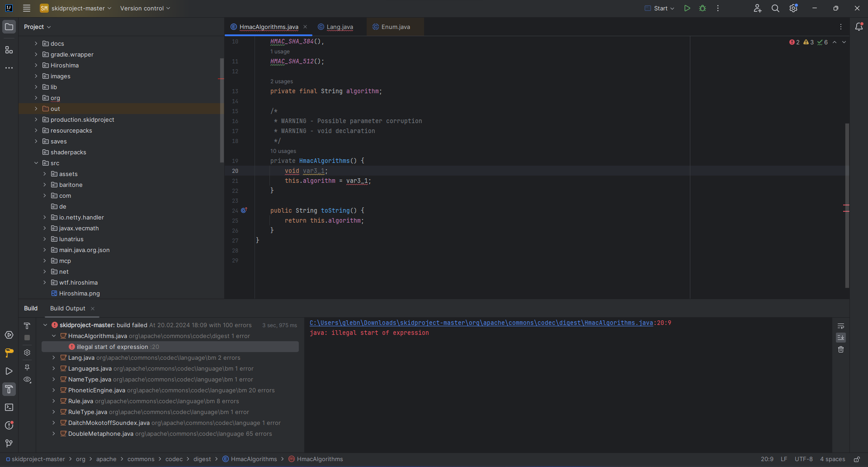Toggle the Project tool window icon
Image resolution: width=868 pixels, height=467 pixels.
(9, 27)
